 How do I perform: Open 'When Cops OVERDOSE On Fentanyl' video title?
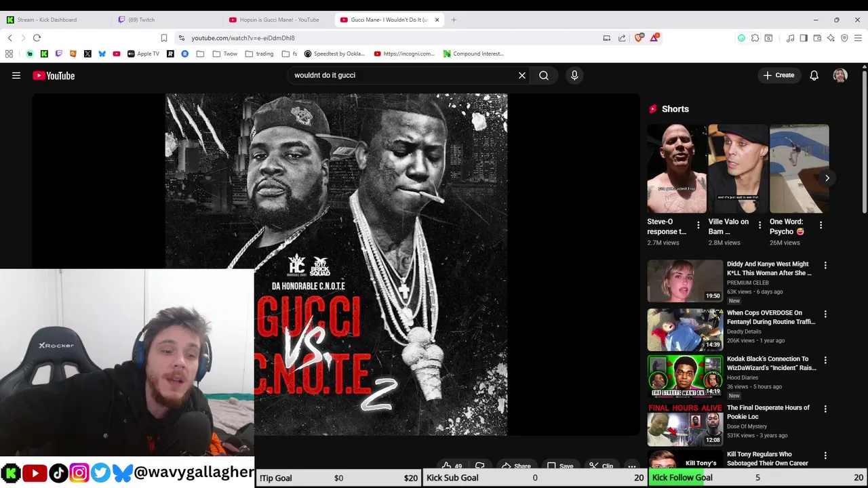click(x=771, y=317)
